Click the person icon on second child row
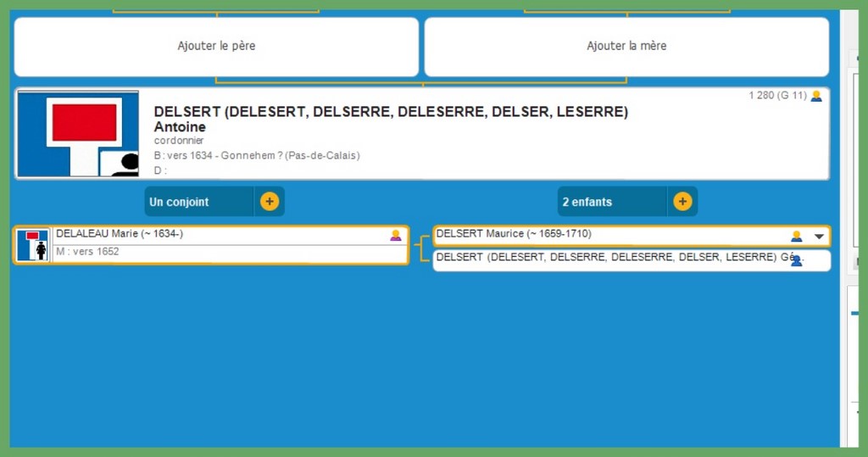Screen dimensions: 868x457 [x=796, y=260]
